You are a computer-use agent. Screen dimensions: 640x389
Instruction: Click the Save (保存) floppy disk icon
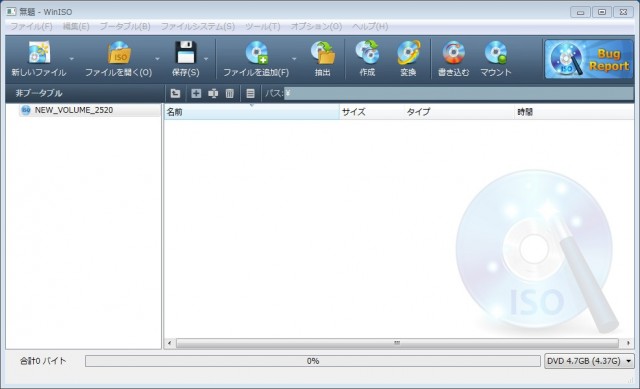pos(186,53)
